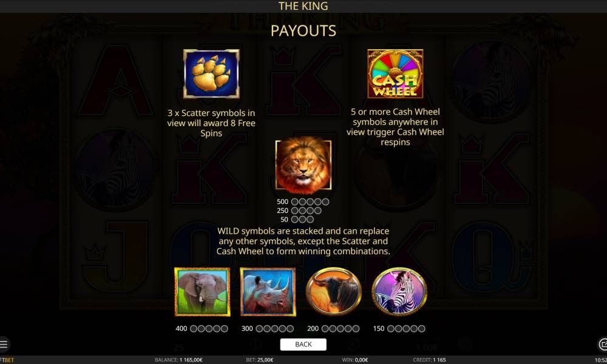Click the lion 500 payout row
The width and height of the screenshot is (607, 364).
click(x=303, y=201)
